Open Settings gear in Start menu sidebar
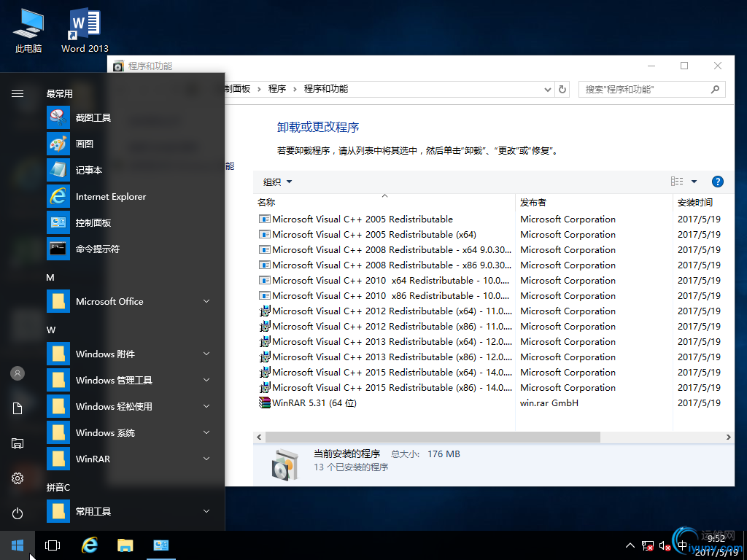Image resolution: width=747 pixels, height=560 pixels. pos(18,478)
